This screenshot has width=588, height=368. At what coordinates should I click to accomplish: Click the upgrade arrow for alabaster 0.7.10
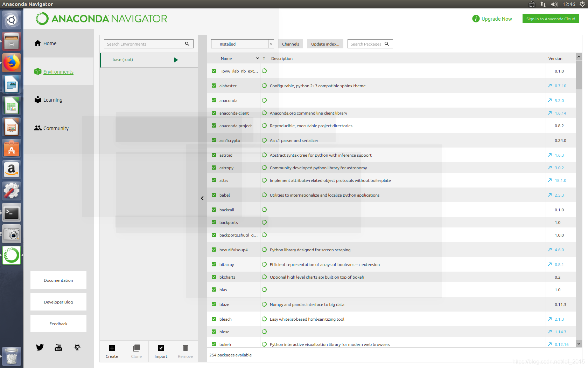pyautogui.click(x=550, y=86)
